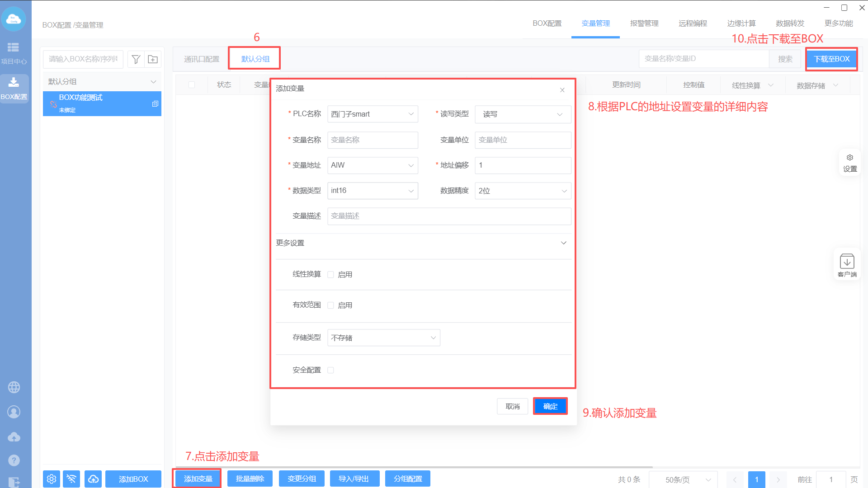
Task: Open user profile icon in sidebar
Action: click(x=14, y=412)
